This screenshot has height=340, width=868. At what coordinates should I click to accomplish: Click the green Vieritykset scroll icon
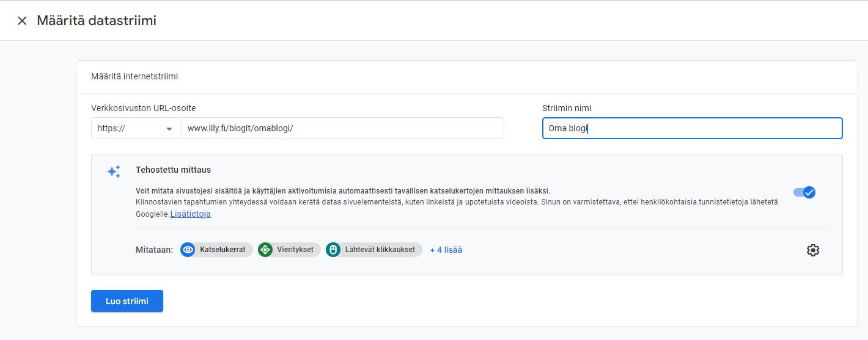click(x=265, y=250)
